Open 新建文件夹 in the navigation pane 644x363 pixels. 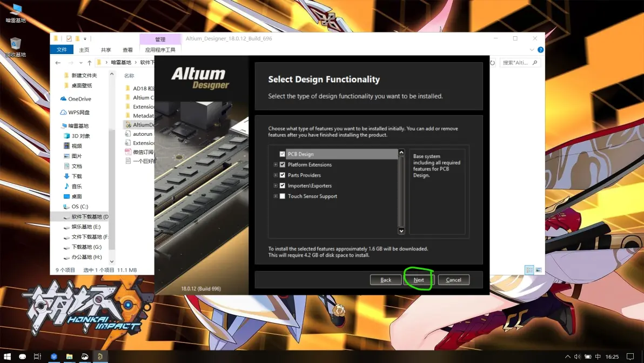(x=81, y=75)
